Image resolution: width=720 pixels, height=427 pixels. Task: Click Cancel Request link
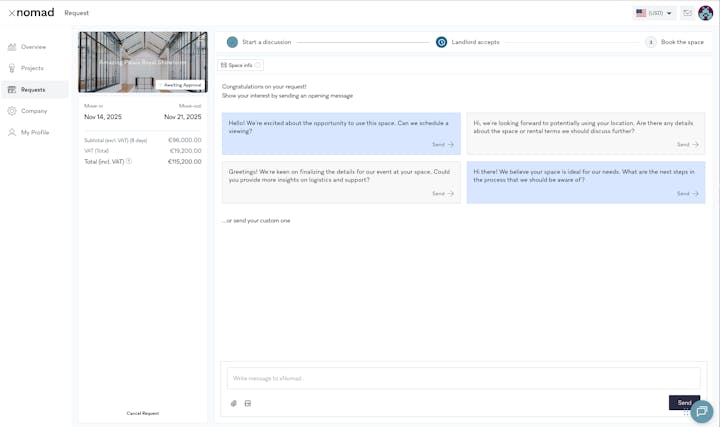coord(142,413)
